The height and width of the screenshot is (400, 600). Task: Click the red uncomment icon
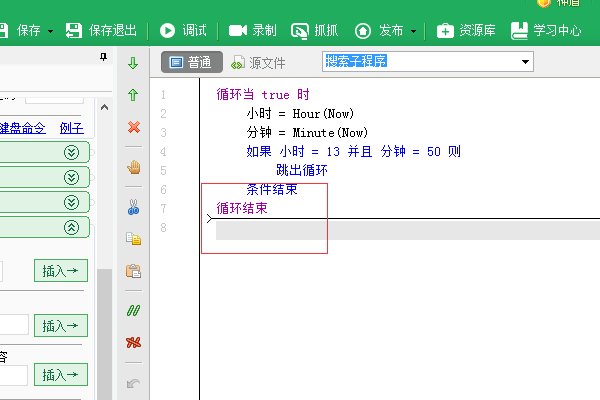point(134,343)
